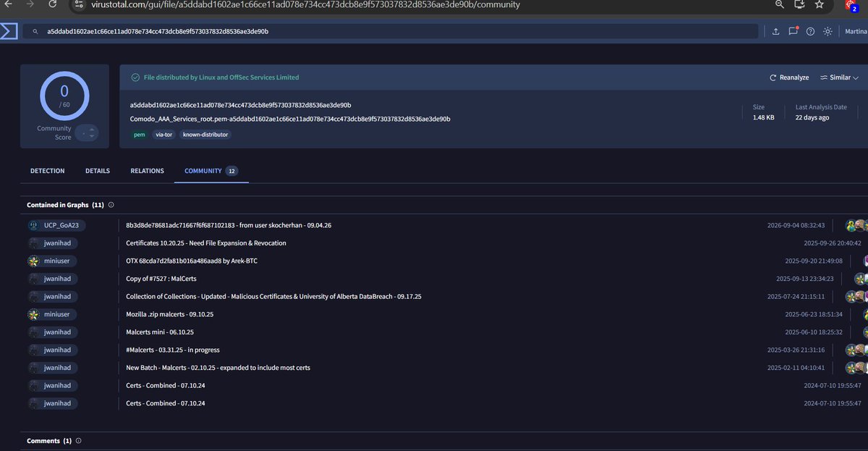Click UCP_GoA23 avatar icon in first row

(34, 225)
